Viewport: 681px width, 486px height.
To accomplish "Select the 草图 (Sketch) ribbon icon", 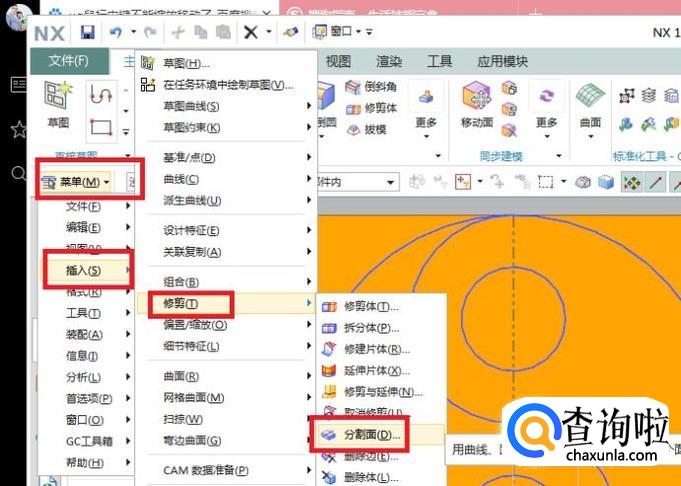I will click(x=58, y=105).
